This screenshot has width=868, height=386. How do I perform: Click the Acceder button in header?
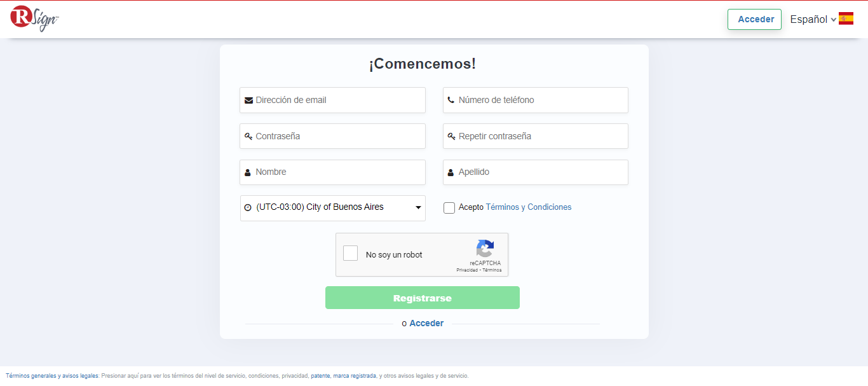click(x=754, y=19)
